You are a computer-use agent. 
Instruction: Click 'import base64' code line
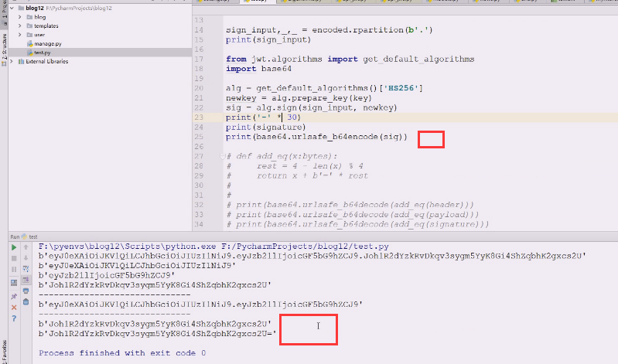point(258,69)
